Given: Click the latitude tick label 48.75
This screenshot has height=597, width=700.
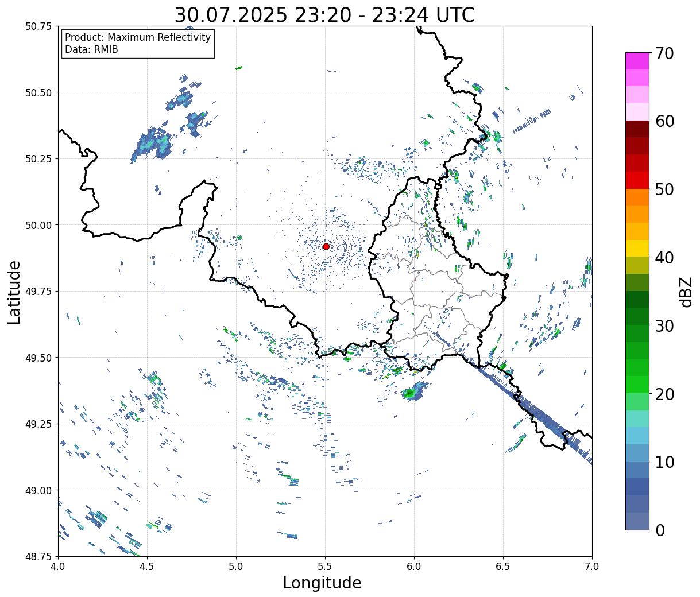Looking at the screenshot, I should pyautogui.click(x=38, y=556).
